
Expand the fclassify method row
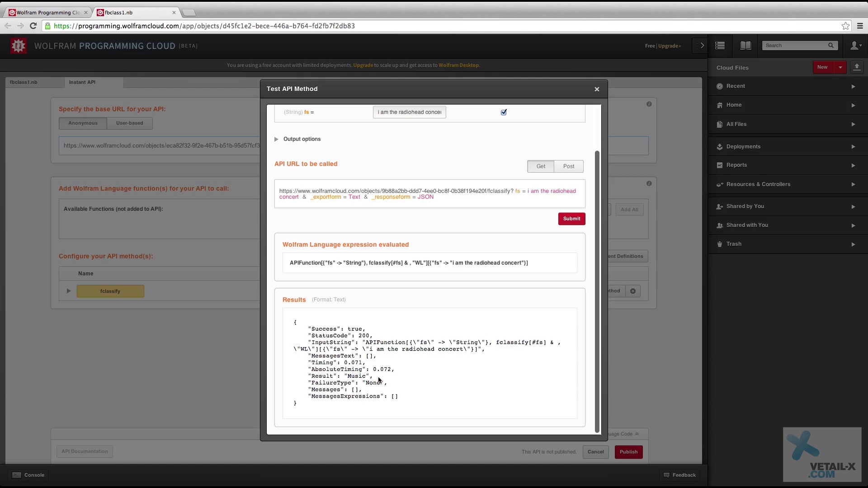pyautogui.click(x=69, y=291)
